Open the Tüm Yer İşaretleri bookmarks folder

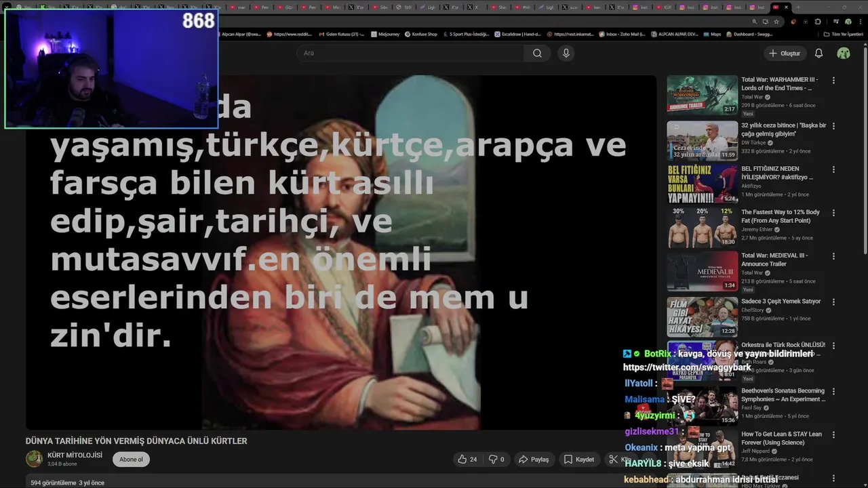click(844, 34)
